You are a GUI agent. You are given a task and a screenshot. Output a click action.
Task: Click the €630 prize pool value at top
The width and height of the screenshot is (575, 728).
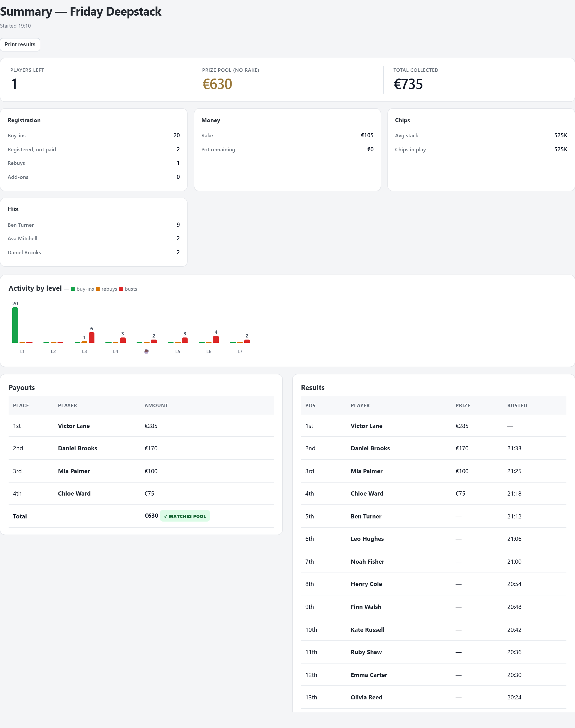coord(217,84)
